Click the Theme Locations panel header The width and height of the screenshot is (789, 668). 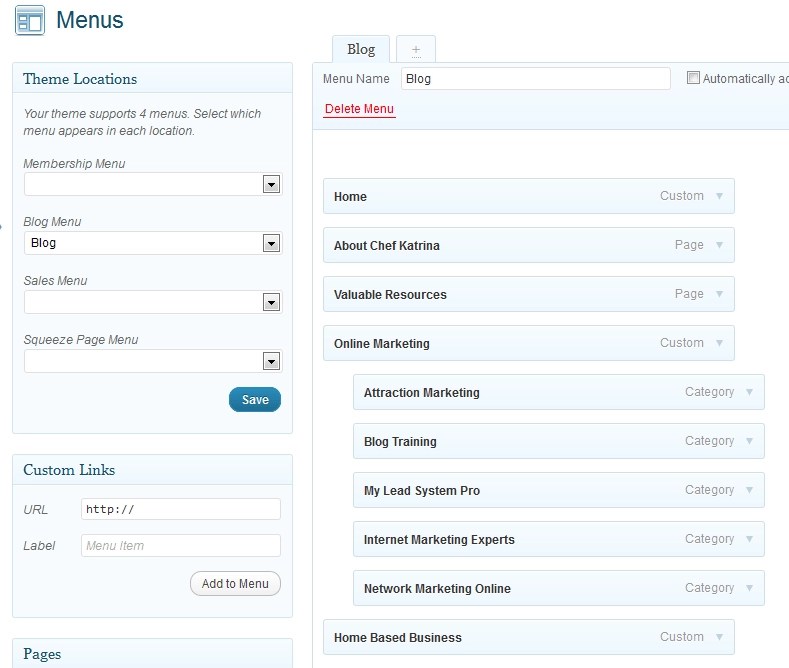coord(152,78)
